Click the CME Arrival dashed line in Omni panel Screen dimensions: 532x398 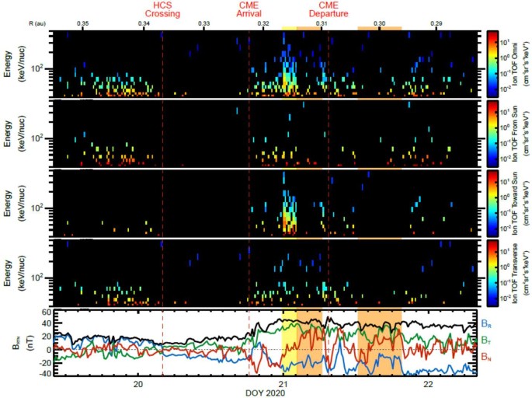249,65
